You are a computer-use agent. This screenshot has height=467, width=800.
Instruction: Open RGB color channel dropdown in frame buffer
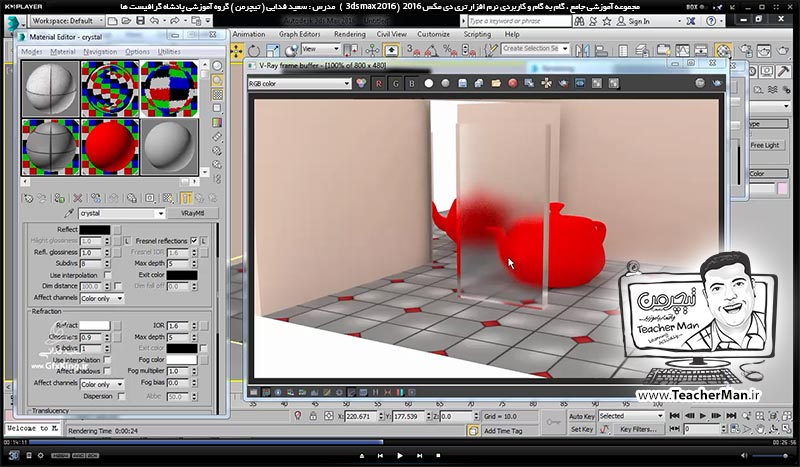[x=299, y=84]
